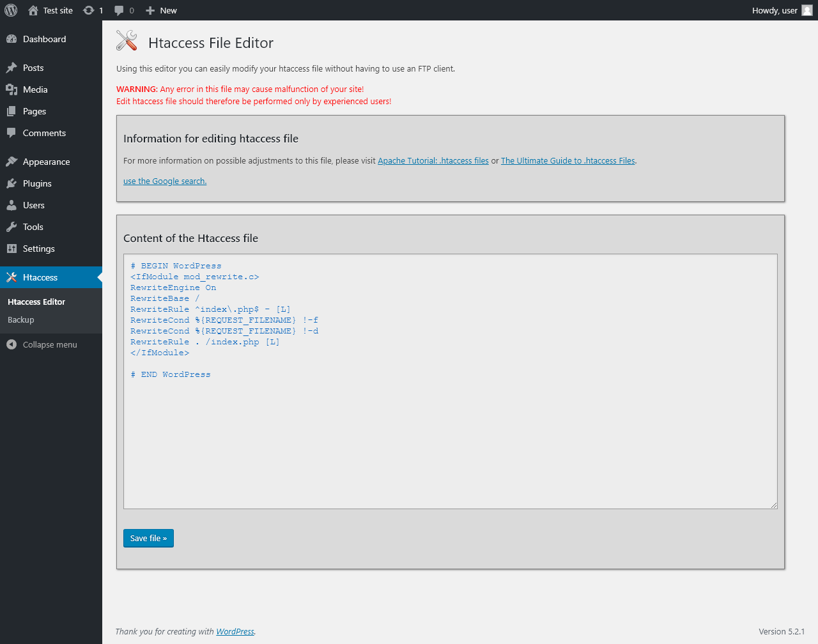Screen dimensions: 818x644
Task: Click the plus icon next to New
Action: tap(150, 10)
